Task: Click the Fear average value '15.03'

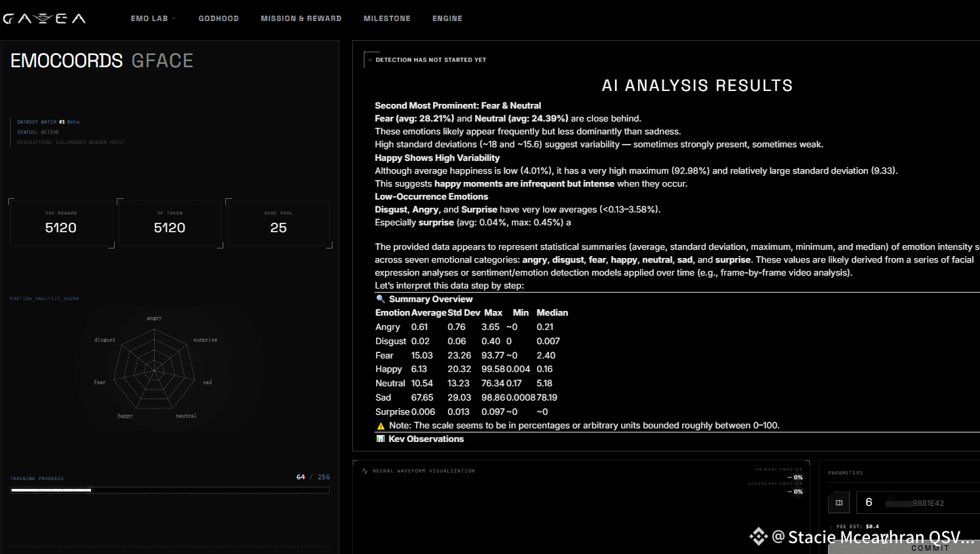Action: (x=422, y=355)
